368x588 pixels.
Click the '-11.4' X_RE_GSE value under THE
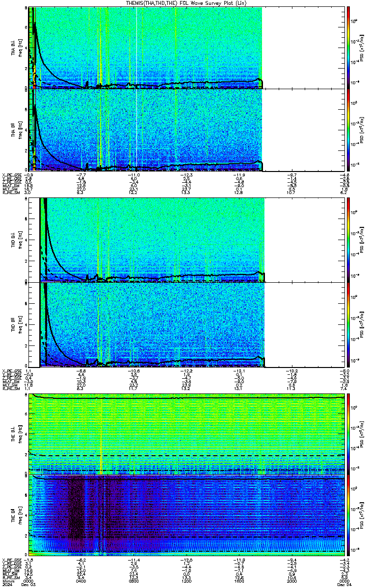[134, 560]
